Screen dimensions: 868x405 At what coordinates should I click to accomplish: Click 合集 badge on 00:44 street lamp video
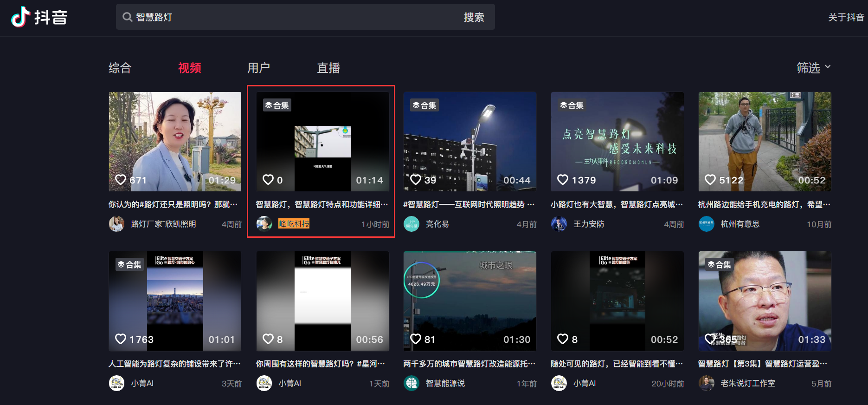tap(424, 105)
